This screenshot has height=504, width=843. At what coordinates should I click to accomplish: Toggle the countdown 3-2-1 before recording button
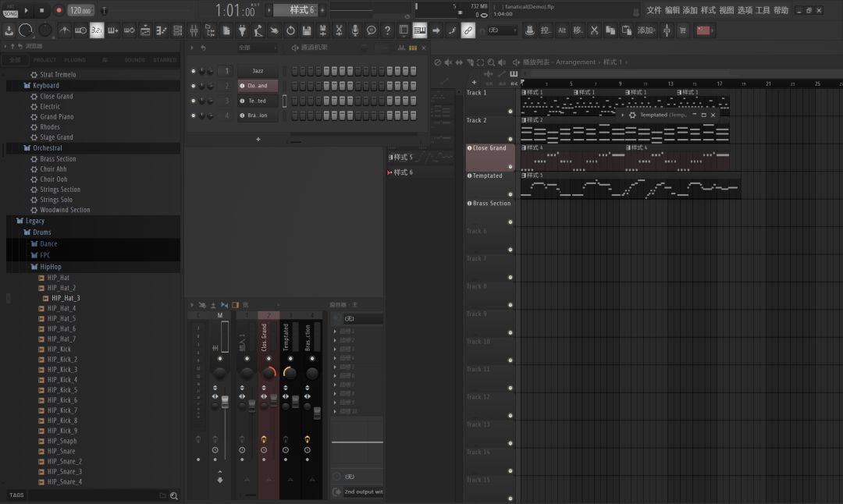(97, 30)
